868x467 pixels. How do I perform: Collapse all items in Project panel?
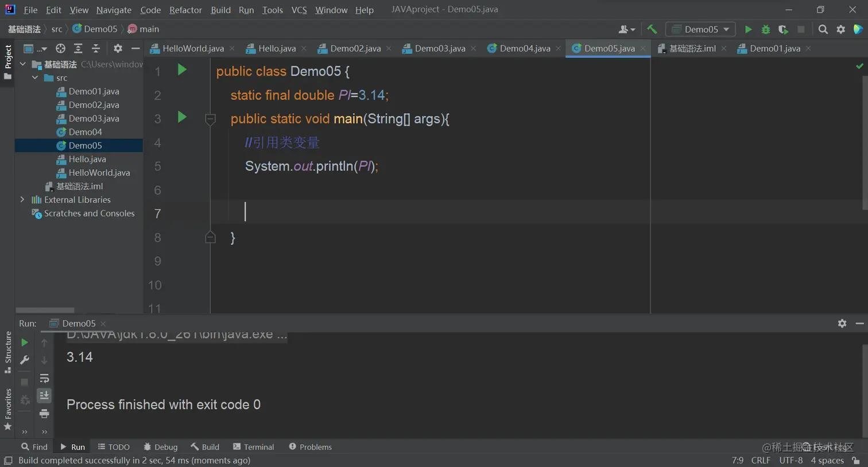click(x=96, y=49)
